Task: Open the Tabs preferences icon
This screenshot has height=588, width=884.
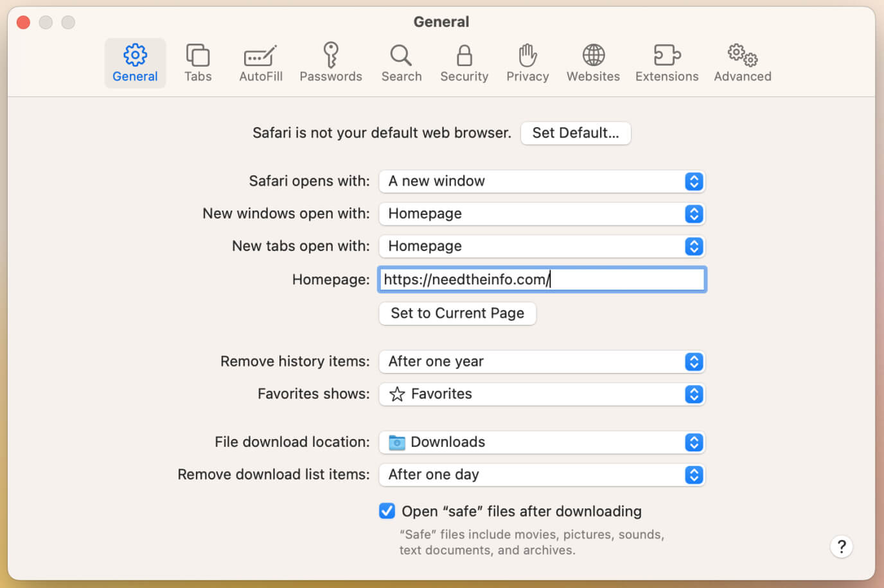Action: (198, 63)
